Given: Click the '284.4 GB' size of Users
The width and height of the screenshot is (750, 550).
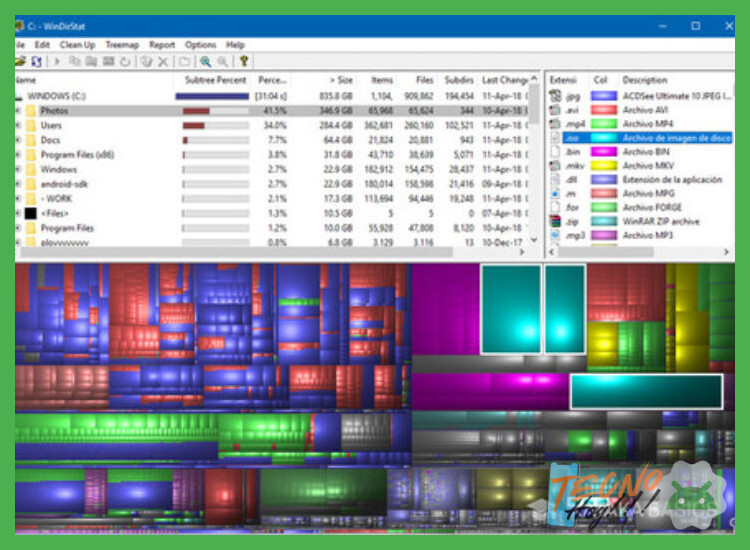Looking at the screenshot, I should (336, 125).
